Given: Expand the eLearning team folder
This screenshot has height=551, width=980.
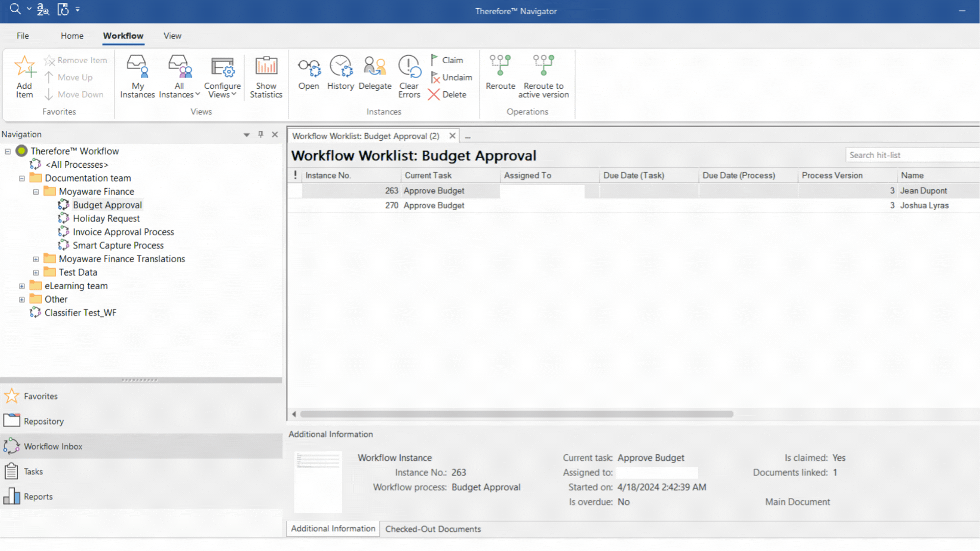Looking at the screenshot, I should pos(21,286).
